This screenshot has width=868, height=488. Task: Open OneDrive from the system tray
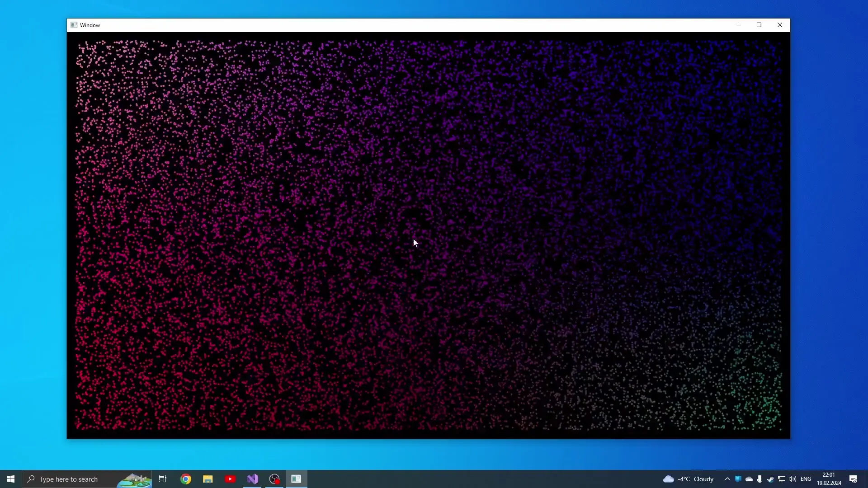click(749, 479)
